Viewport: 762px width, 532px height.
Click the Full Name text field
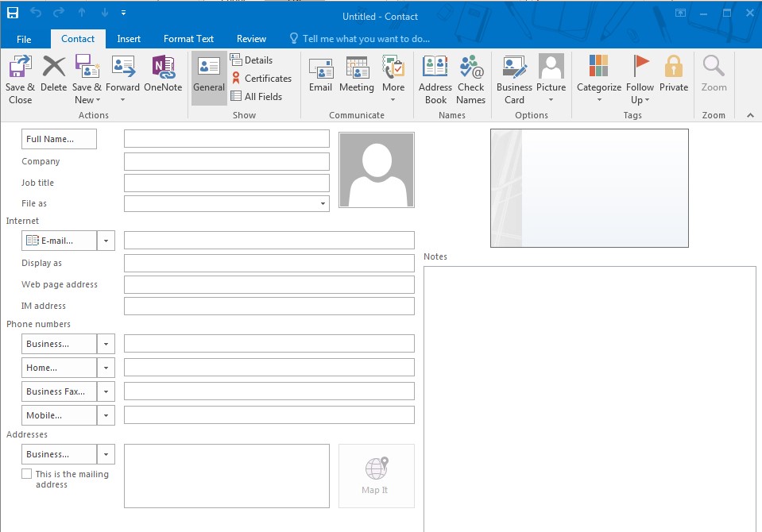point(226,138)
